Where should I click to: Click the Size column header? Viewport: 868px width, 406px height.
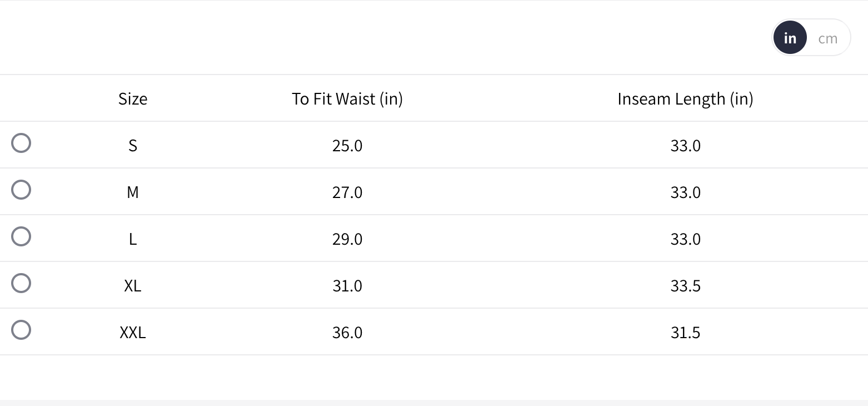pos(133,99)
